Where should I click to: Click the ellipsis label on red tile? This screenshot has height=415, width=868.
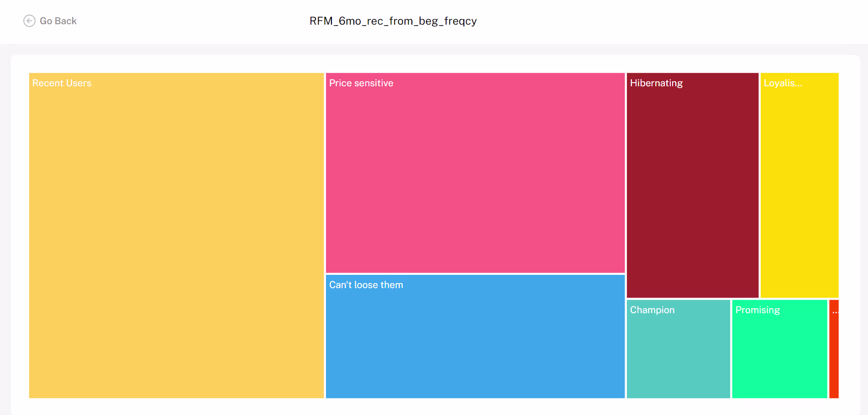[x=835, y=311]
